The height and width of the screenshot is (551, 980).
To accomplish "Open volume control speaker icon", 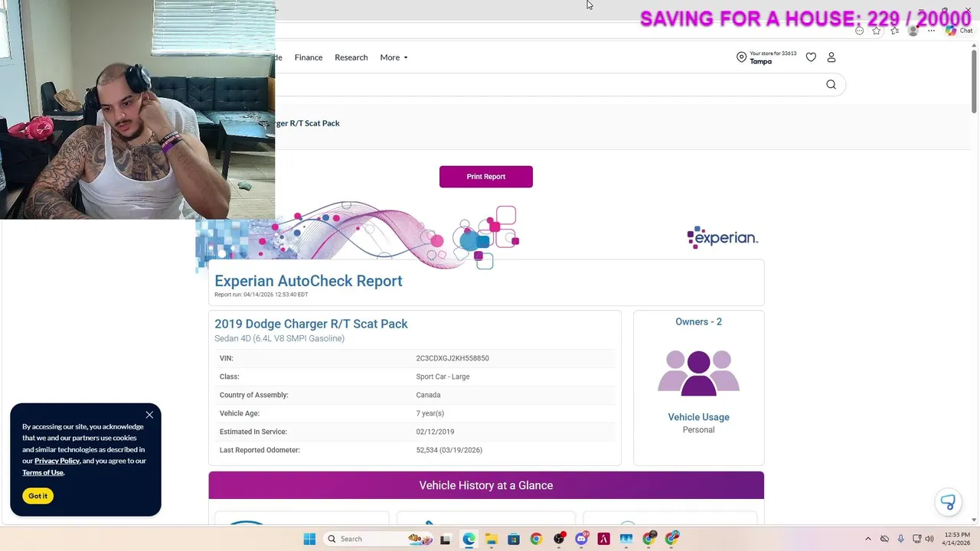I will coord(929,539).
